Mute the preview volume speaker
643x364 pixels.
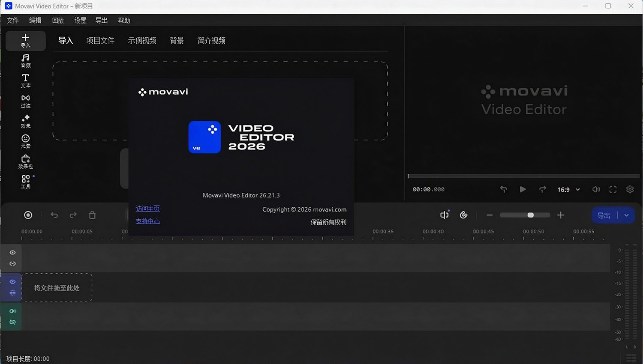pyautogui.click(x=596, y=189)
